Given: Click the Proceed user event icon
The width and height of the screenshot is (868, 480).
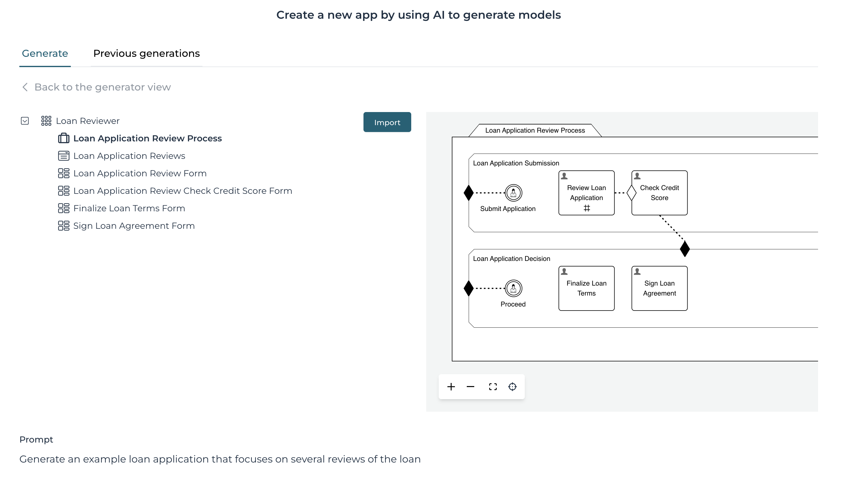Looking at the screenshot, I should tap(513, 288).
